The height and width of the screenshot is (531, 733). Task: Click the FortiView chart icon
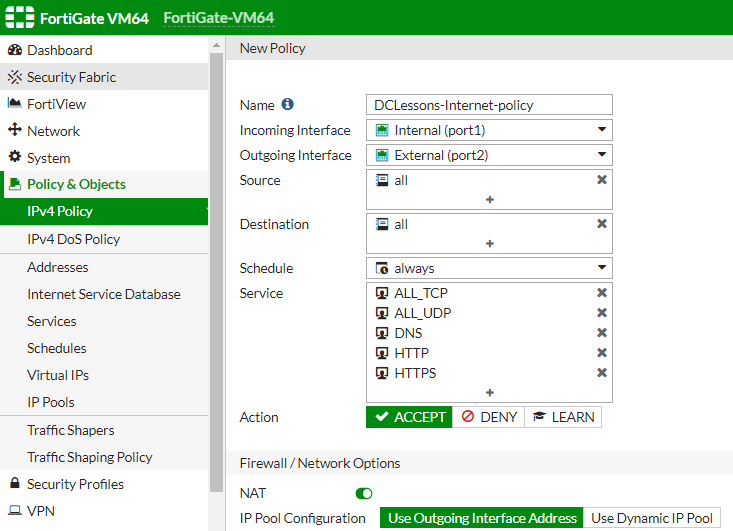point(15,103)
